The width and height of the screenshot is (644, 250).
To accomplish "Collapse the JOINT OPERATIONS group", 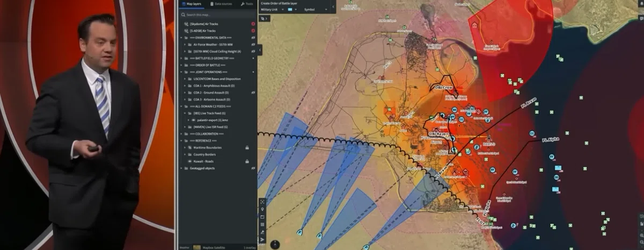I will [181, 72].
